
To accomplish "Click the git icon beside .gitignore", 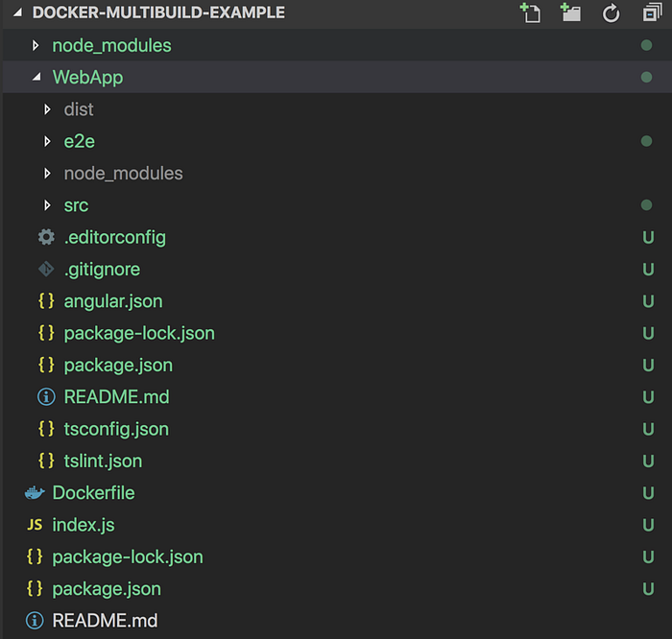I will click(x=46, y=270).
